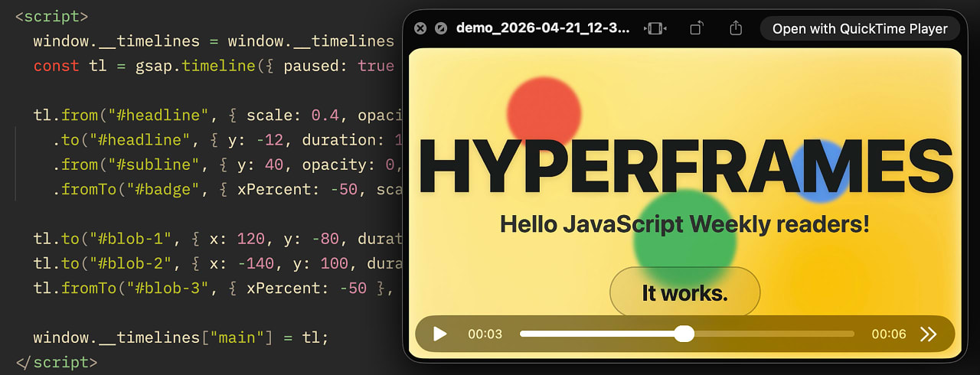Click Hello JavaScript Weekly readers subline
Image resolution: width=980 pixels, height=375 pixels.
684,224
